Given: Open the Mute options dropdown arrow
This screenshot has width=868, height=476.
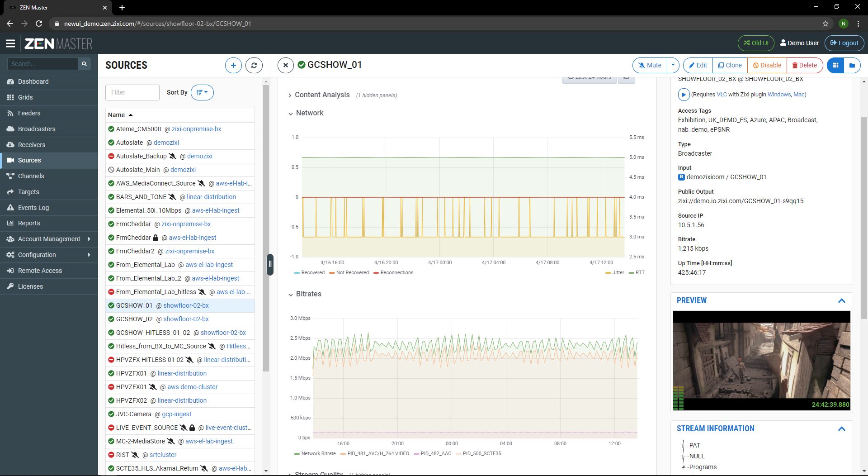Looking at the screenshot, I should click(673, 66).
